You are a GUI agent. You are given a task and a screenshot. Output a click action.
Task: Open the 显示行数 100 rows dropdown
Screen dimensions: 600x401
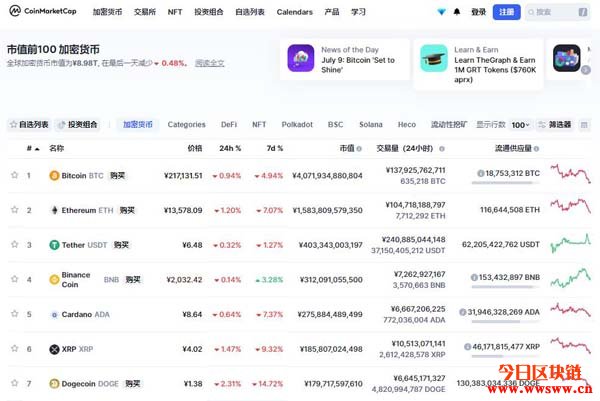click(520, 125)
